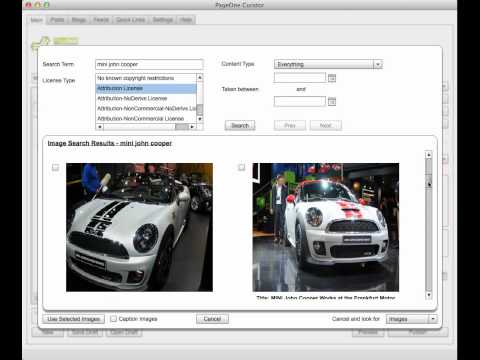
Task: Click the Search button
Action: [240, 125]
